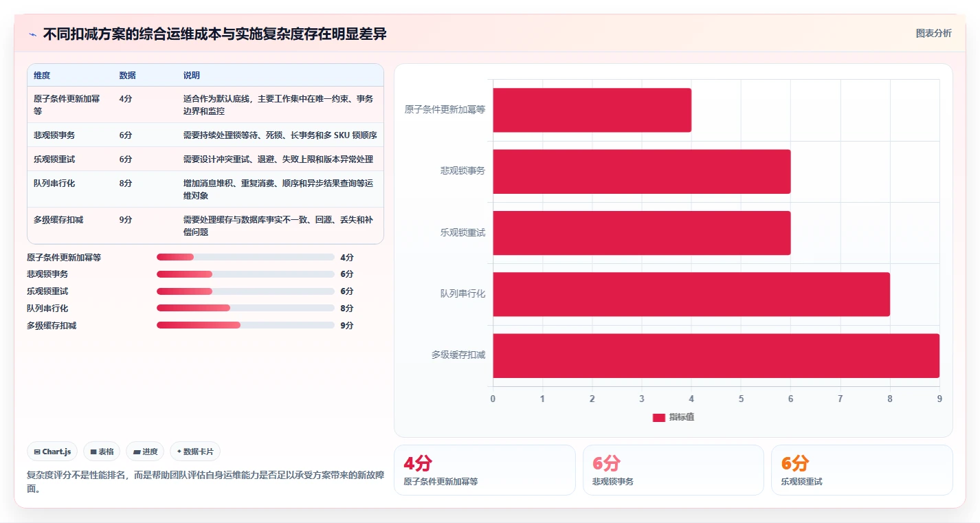The width and height of the screenshot is (980, 523).
Task: Click the 表格 tag
Action: (x=102, y=452)
